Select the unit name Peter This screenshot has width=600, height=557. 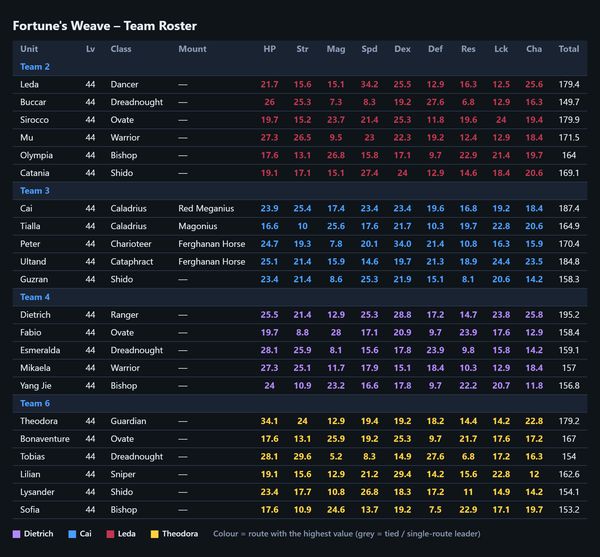pos(30,244)
